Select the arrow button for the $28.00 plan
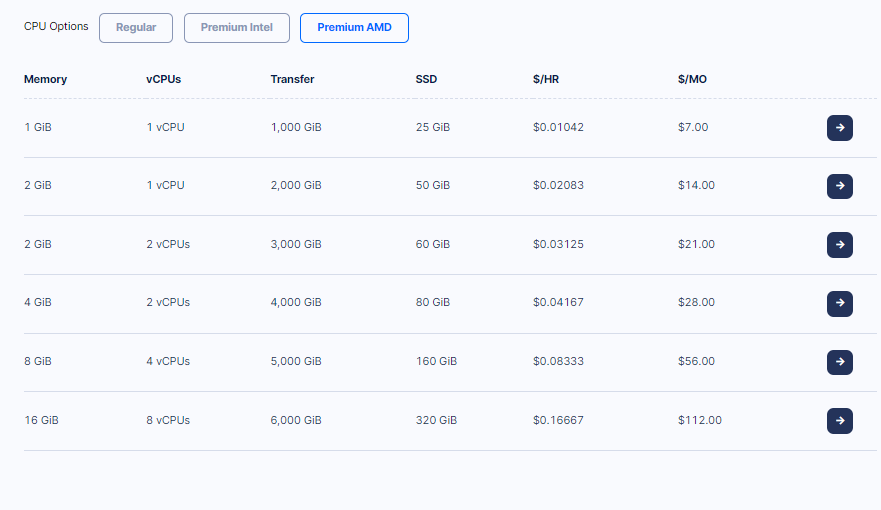Image resolution: width=881 pixels, height=510 pixels. pos(839,303)
